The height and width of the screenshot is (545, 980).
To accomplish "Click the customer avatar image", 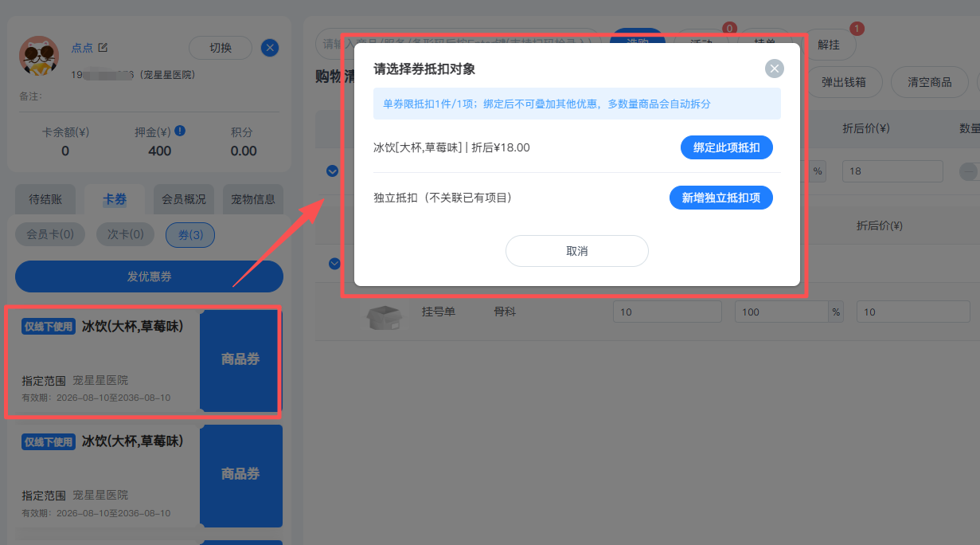I will 39,56.
